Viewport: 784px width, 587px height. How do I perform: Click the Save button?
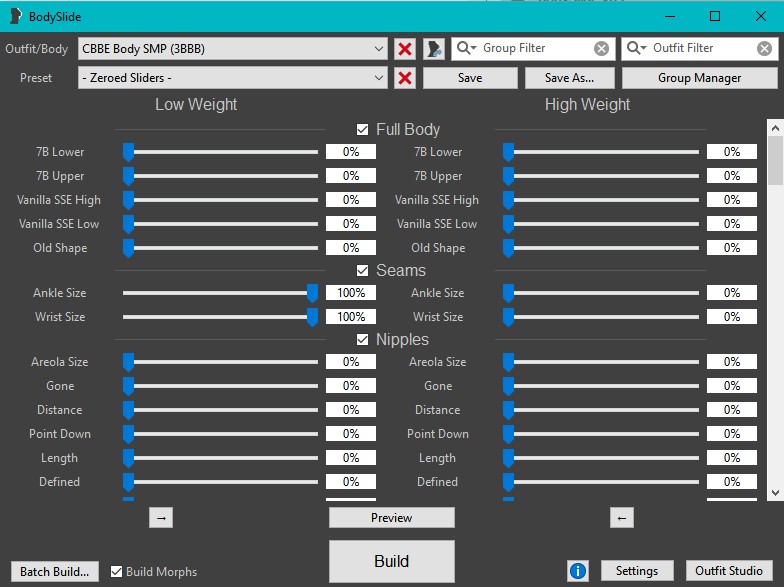coord(470,78)
